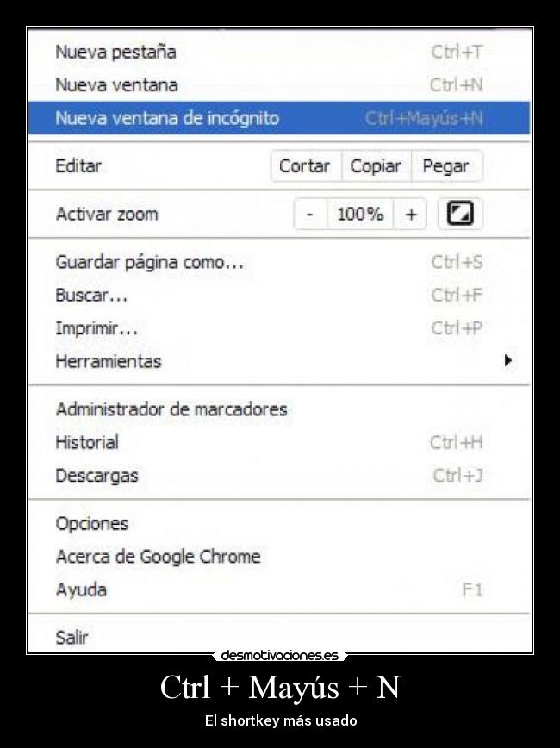The image size is (560, 748).
Task: Click the Cortar button
Action: tap(306, 166)
